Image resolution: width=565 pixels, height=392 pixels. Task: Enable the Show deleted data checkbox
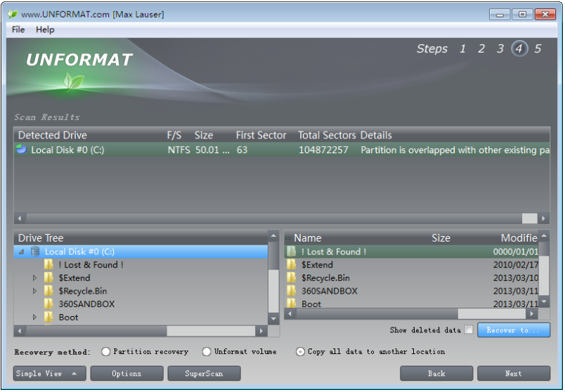tap(469, 329)
